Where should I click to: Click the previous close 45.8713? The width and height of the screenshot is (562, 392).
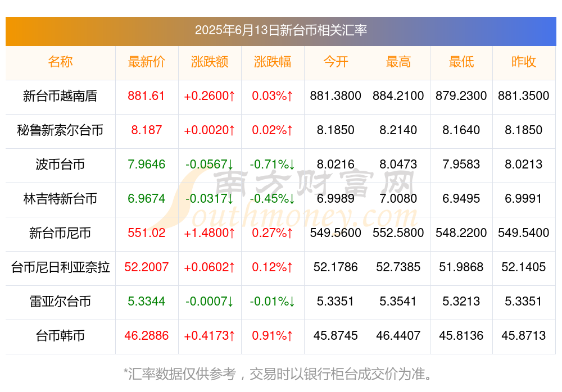(524, 336)
